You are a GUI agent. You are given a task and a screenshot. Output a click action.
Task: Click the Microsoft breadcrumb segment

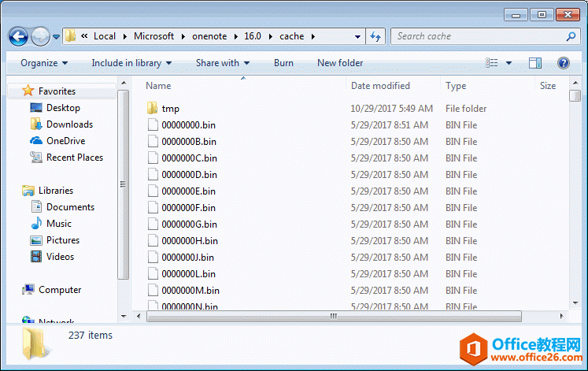(153, 36)
